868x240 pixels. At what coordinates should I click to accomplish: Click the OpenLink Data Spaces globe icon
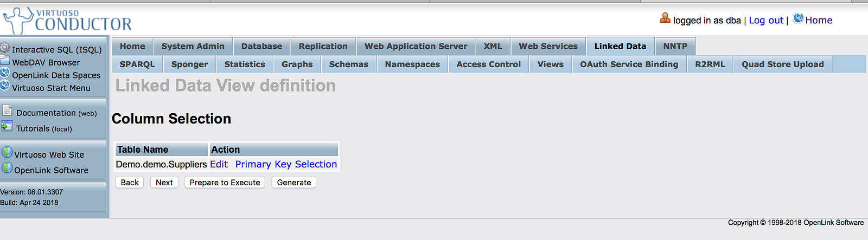pyautogui.click(x=5, y=73)
